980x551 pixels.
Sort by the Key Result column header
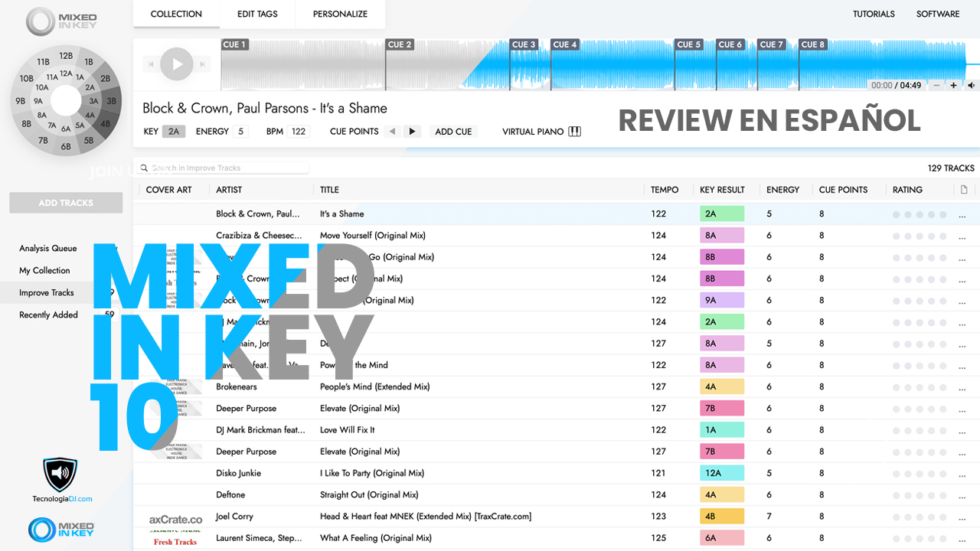tap(722, 190)
